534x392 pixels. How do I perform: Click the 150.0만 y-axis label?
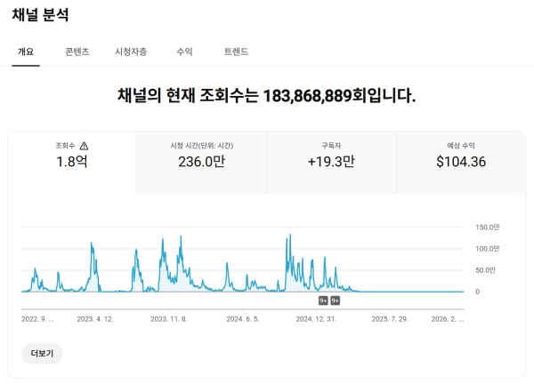(x=488, y=227)
